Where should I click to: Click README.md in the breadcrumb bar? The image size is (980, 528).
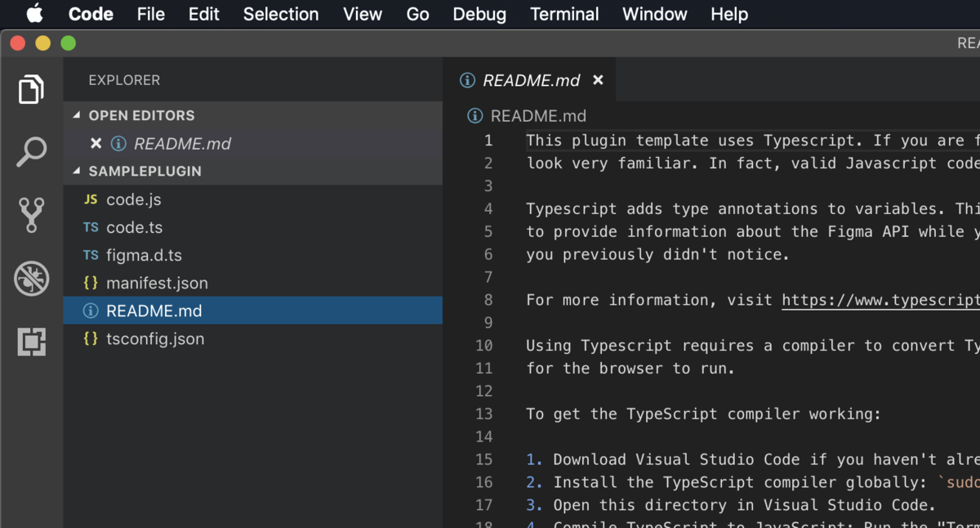tap(538, 116)
